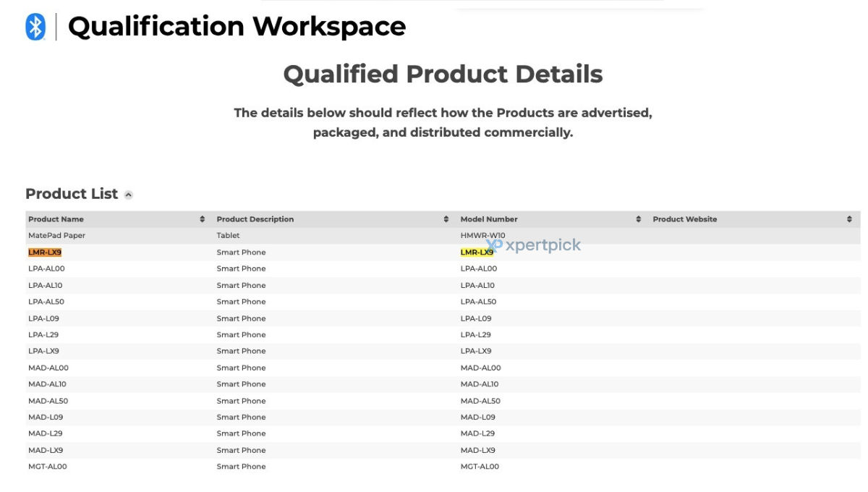Select highlighted LMR-LX9 model number

pyautogui.click(x=477, y=253)
